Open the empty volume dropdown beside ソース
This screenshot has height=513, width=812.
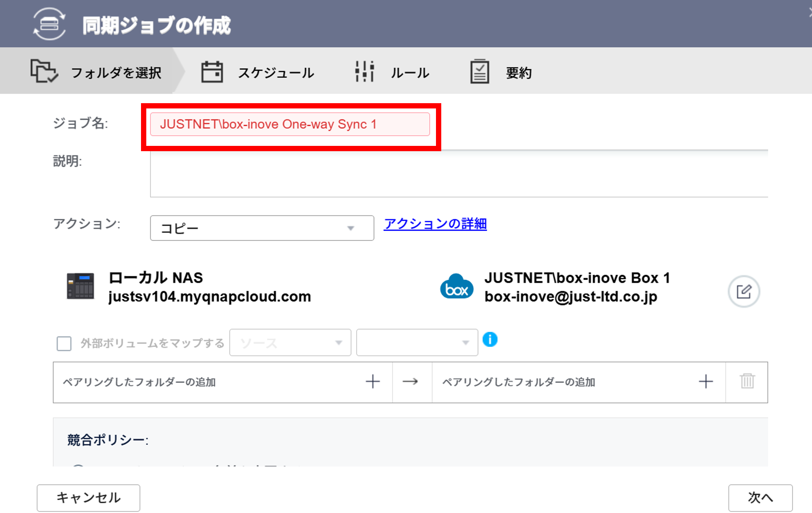point(417,343)
